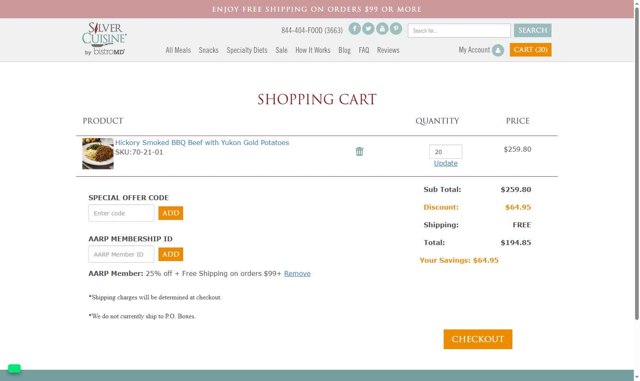
Task: Focus the AARP Member ID field
Action: pyautogui.click(x=121, y=254)
